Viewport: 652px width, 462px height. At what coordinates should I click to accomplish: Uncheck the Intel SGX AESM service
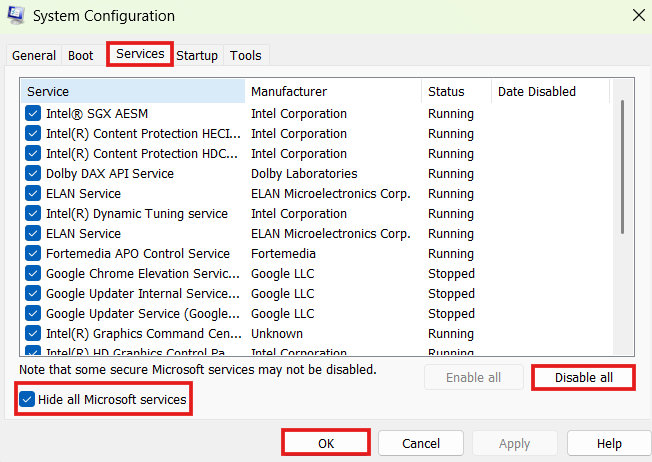pyautogui.click(x=33, y=114)
